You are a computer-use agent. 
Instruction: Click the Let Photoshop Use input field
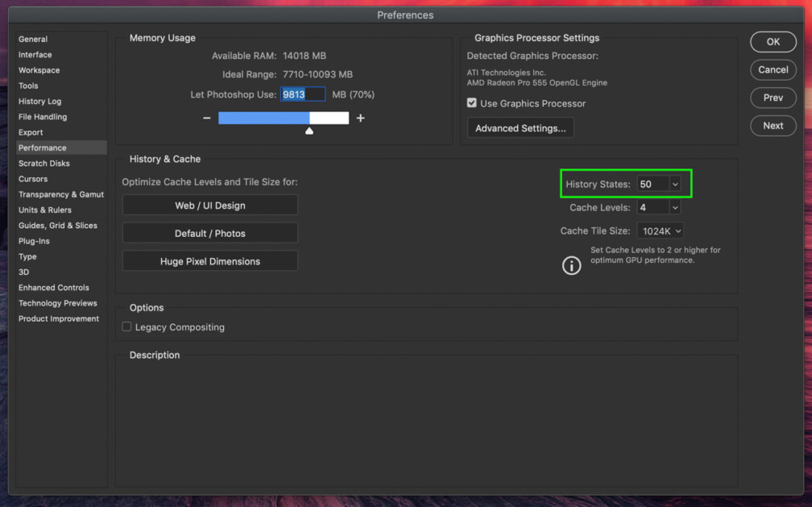click(x=303, y=94)
